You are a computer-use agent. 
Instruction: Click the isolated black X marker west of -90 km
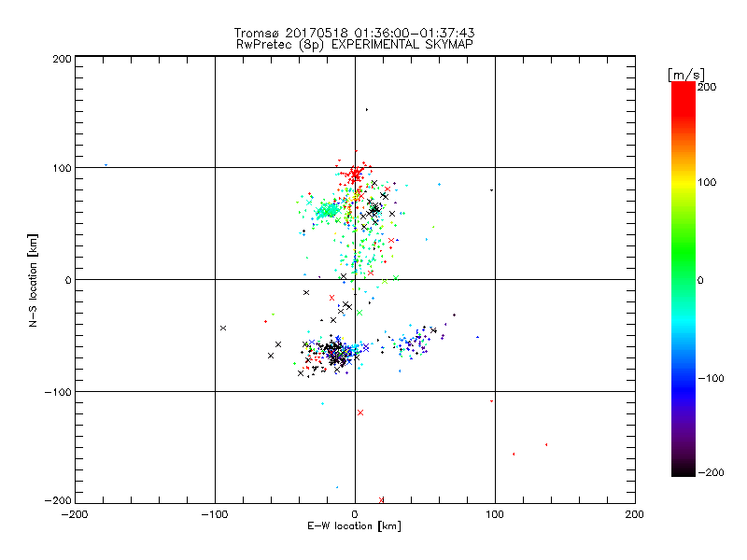pos(223,329)
